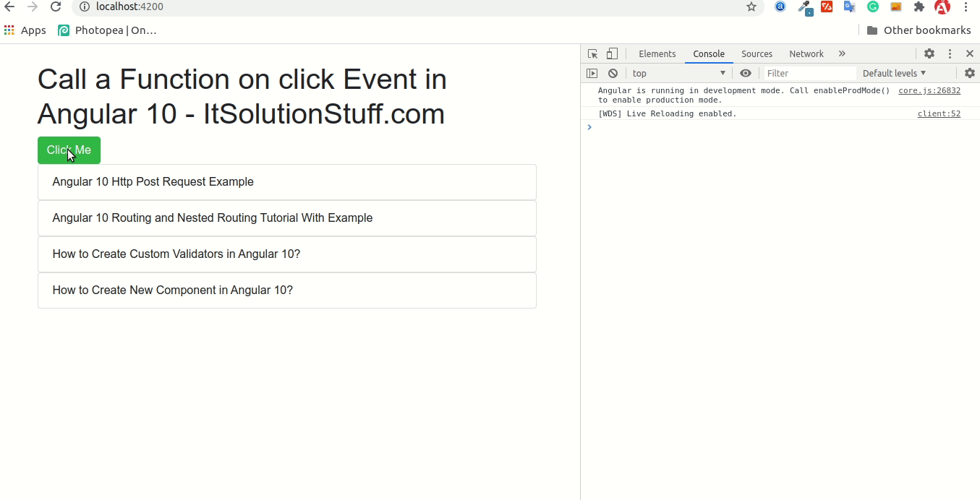Create a live expression with the eye icon
This screenshot has width=980, height=500.
[746, 73]
